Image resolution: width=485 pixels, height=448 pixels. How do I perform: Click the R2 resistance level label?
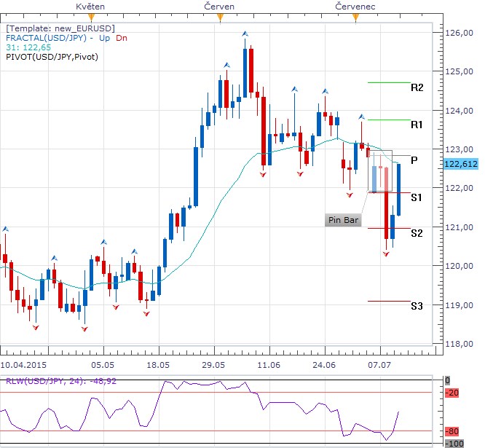[417, 88]
